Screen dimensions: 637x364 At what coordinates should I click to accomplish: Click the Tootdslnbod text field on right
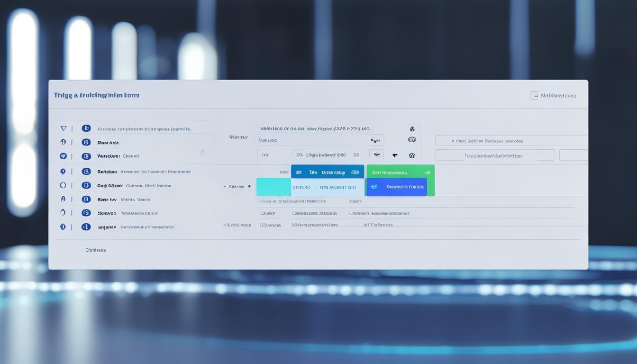494,155
